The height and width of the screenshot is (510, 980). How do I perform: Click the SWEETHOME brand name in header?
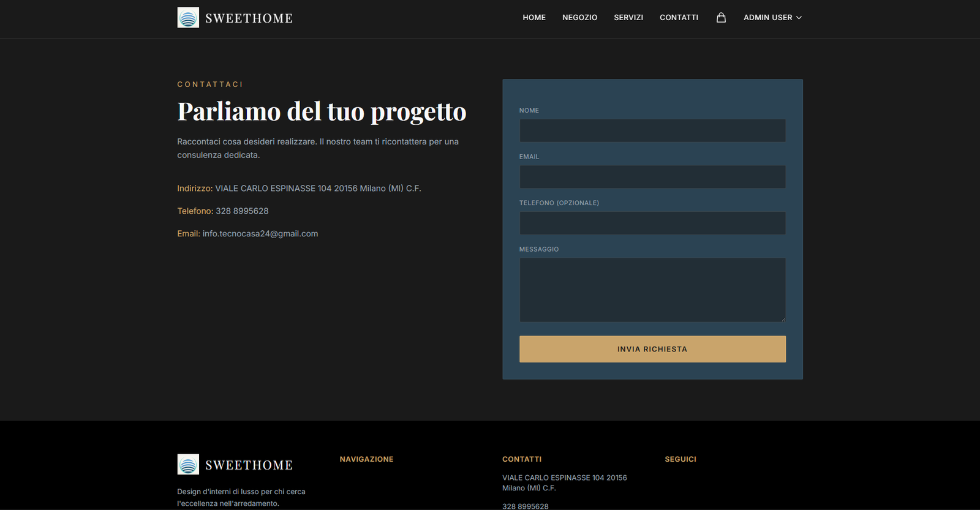[249, 18]
